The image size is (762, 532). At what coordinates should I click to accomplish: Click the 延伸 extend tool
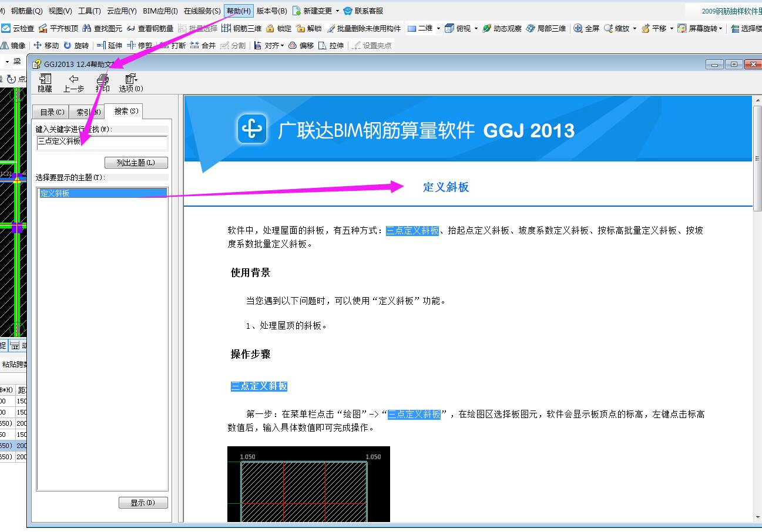click(x=110, y=45)
